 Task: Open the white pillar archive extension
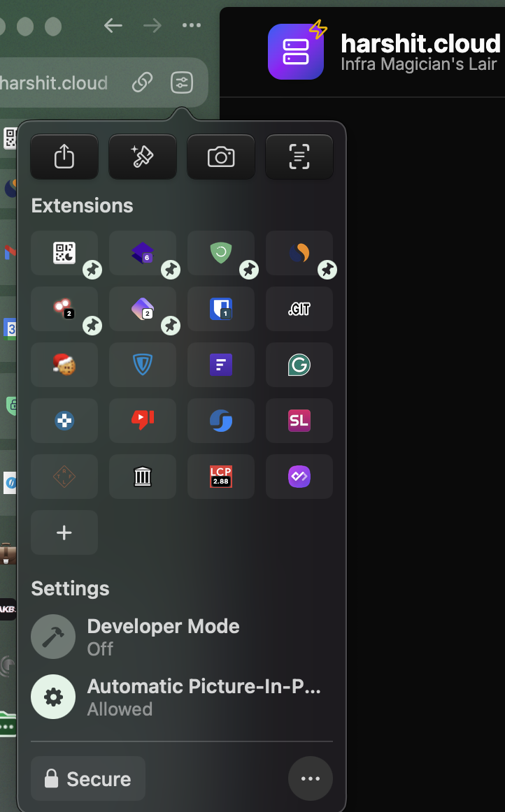[x=143, y=477]
